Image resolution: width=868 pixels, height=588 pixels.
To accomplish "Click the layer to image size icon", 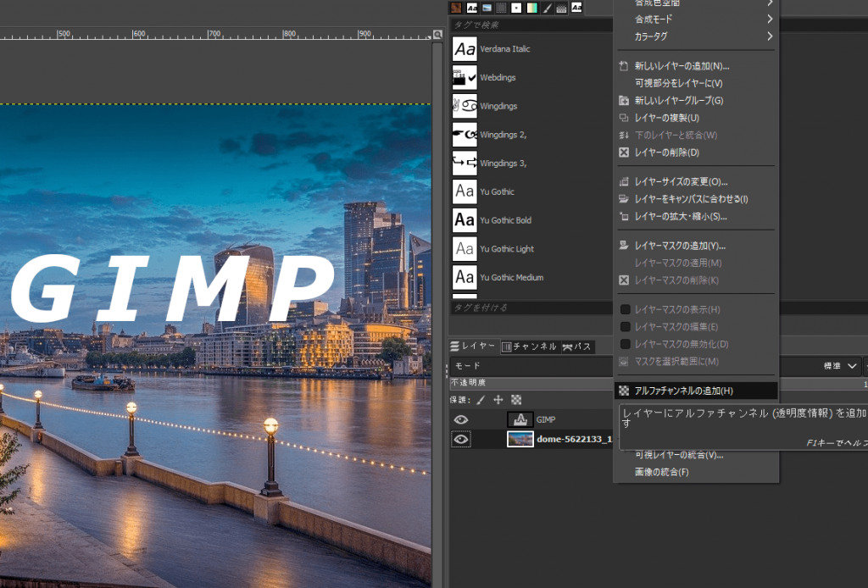I will click(624, 199).
